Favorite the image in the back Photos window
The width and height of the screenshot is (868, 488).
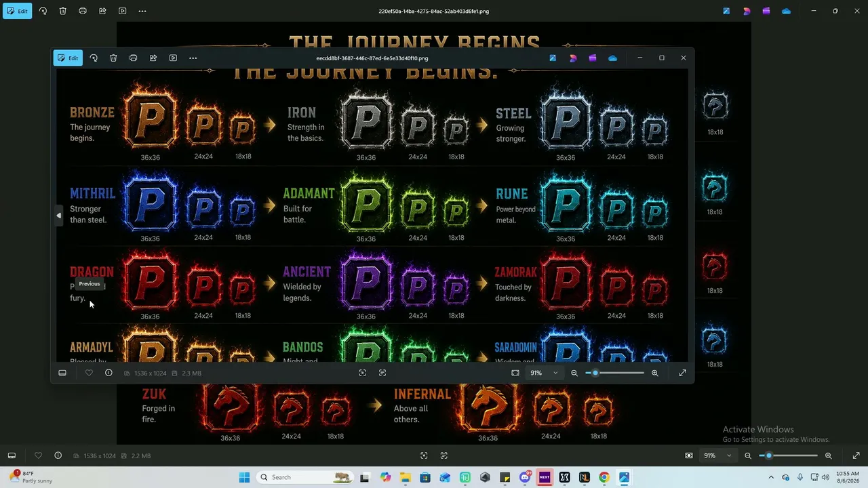(x=38, y=455)
